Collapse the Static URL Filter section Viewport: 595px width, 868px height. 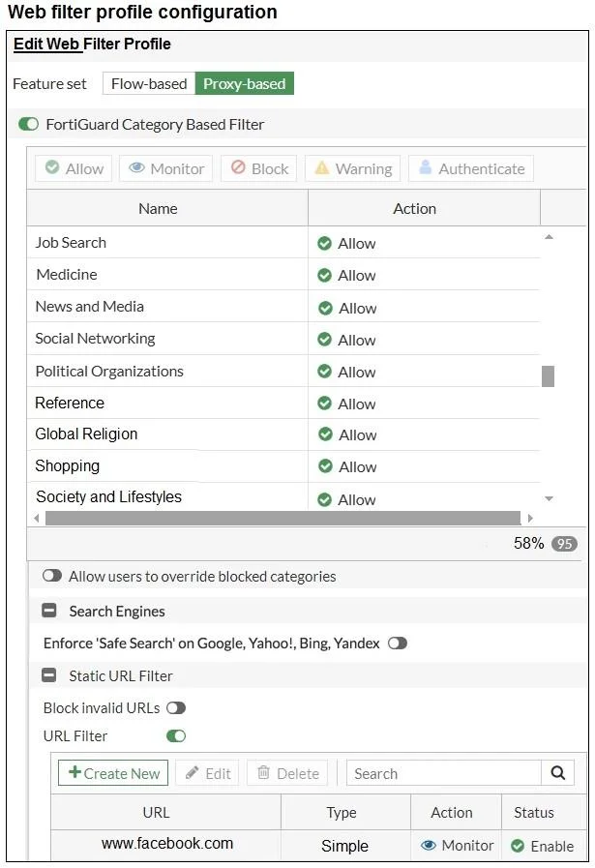pos(49,675)
